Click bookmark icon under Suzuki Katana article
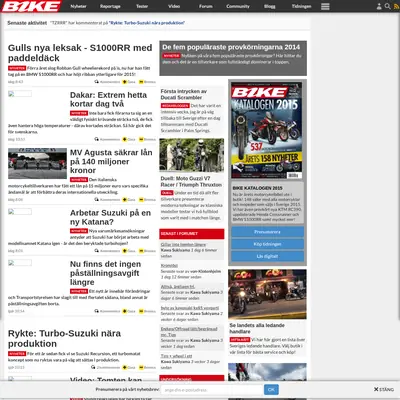Screen dimensions: 400x400 [x=141, y=251]
